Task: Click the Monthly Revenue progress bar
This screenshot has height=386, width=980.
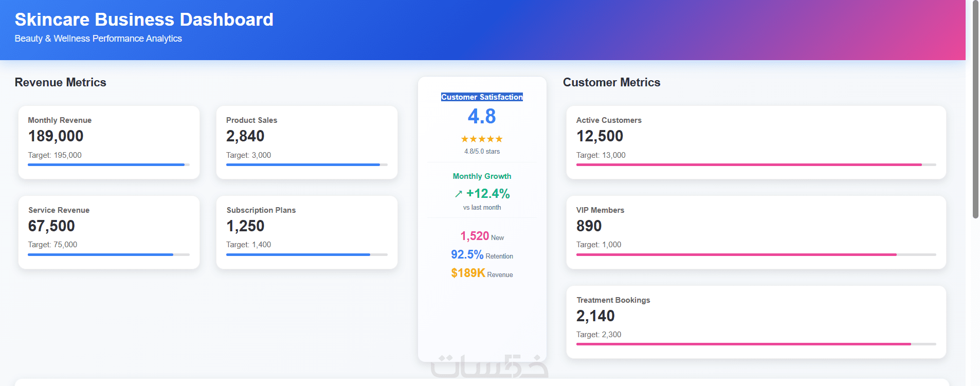Action: [108, 165]
